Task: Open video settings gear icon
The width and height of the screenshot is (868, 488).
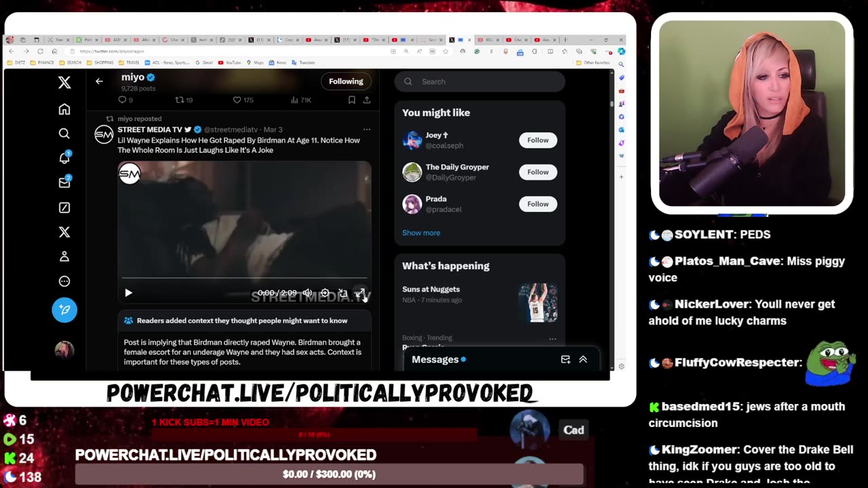Action: click(x=325, y=293)
